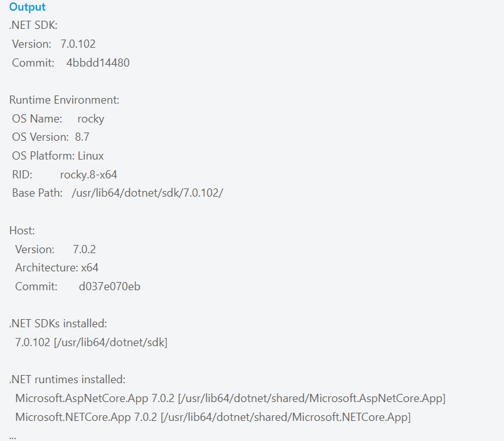Viewport: 504px width, 441px height.
Task: Click the Host: section label
Action: coord(22,231)
